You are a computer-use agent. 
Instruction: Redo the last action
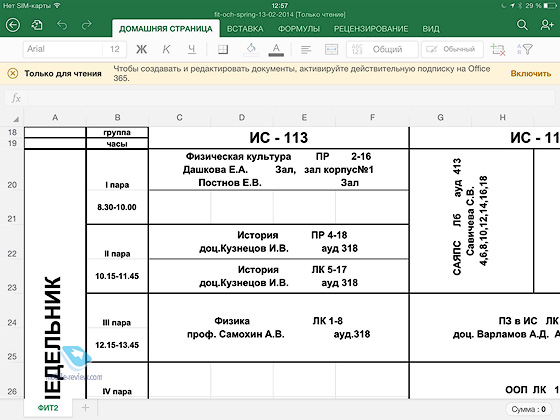pyautogui.click(x=87, y=25)
